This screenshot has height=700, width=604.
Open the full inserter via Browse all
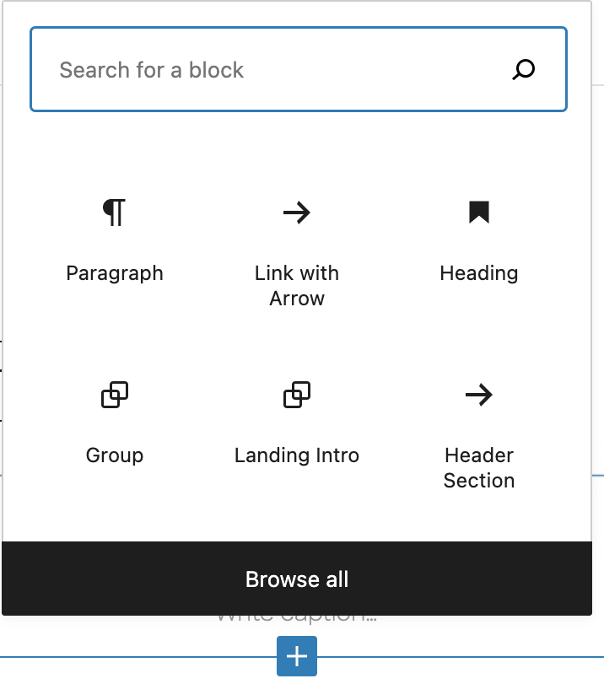[x=297, y=579]
